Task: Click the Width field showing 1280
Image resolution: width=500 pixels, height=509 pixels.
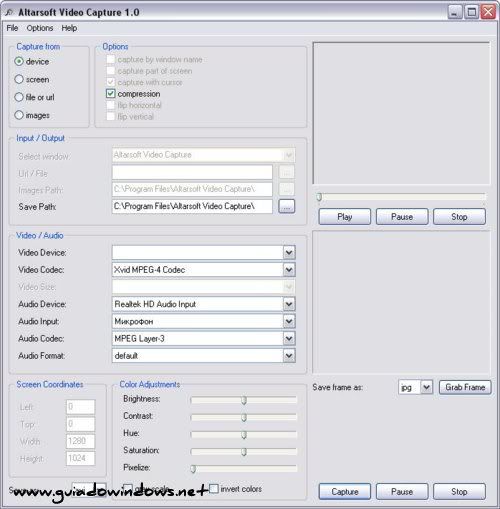Action: click(80, 441)
